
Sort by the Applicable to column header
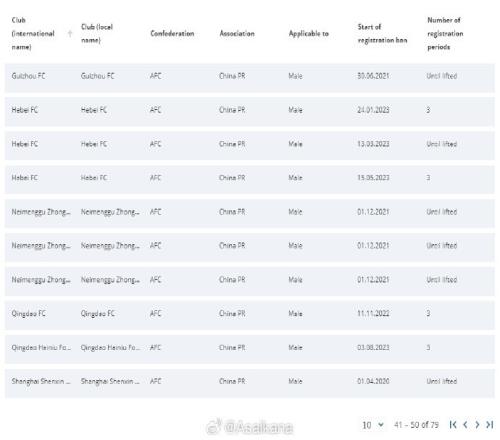coord(309,33)
